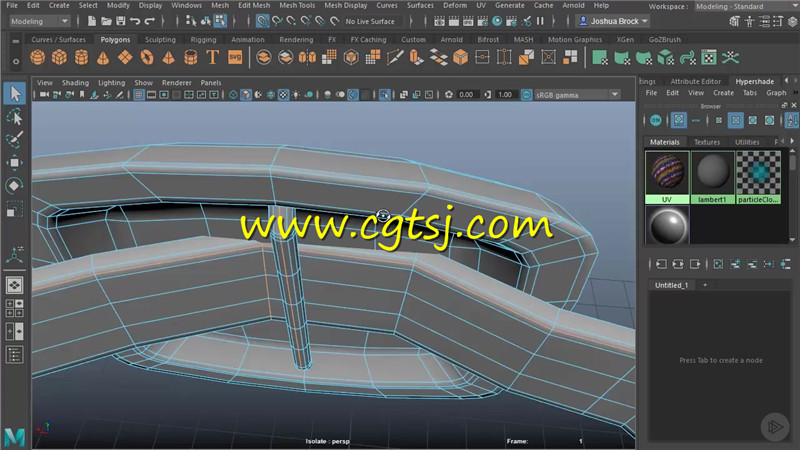Create a polygon sphere from shelf

[37, 58]
